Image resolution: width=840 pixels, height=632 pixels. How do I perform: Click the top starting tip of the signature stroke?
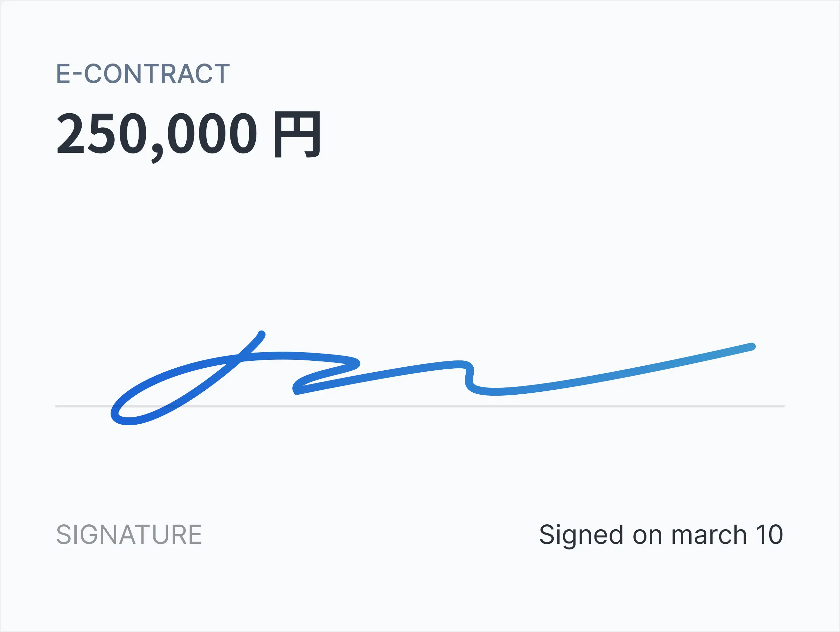(x=261, y=334)
